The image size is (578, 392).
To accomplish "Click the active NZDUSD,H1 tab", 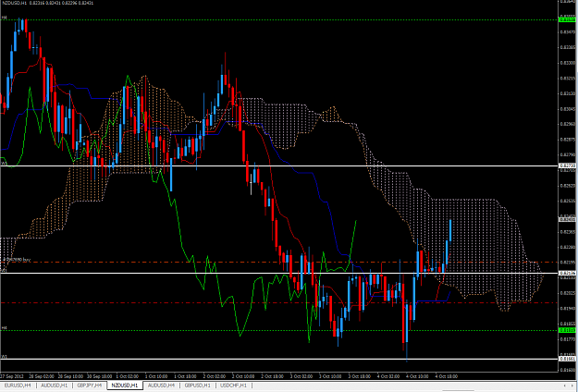I will point(125,386).
